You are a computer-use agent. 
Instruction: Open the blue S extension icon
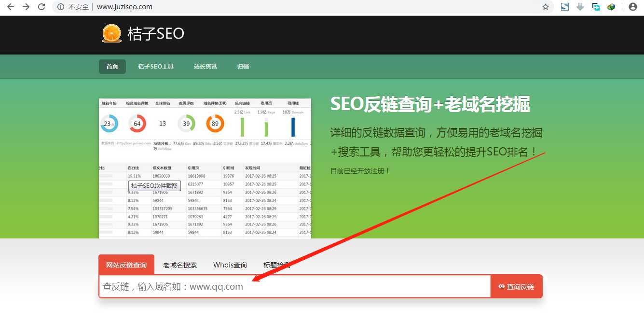click(564, 7)
